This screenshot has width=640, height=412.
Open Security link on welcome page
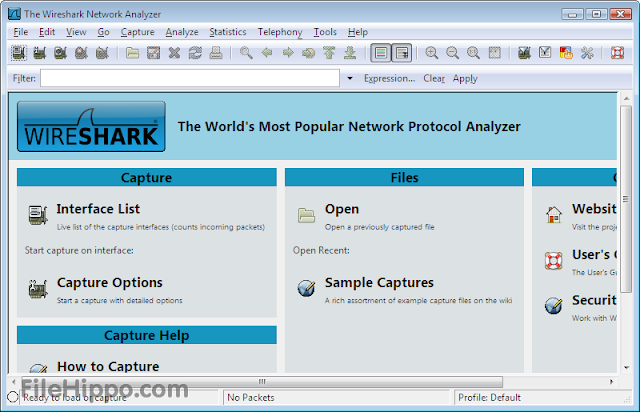594,300
